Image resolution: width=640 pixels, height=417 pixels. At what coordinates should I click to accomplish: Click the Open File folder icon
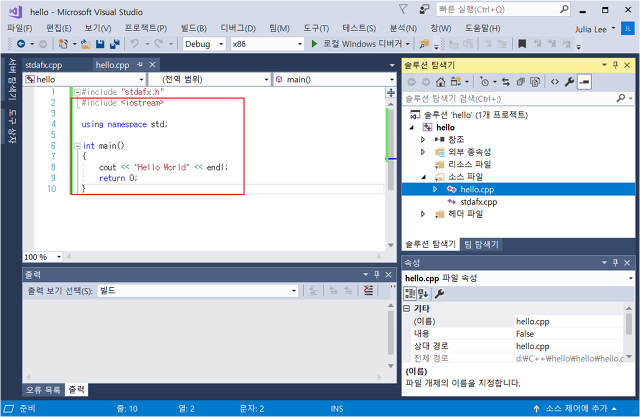(86, 44)
